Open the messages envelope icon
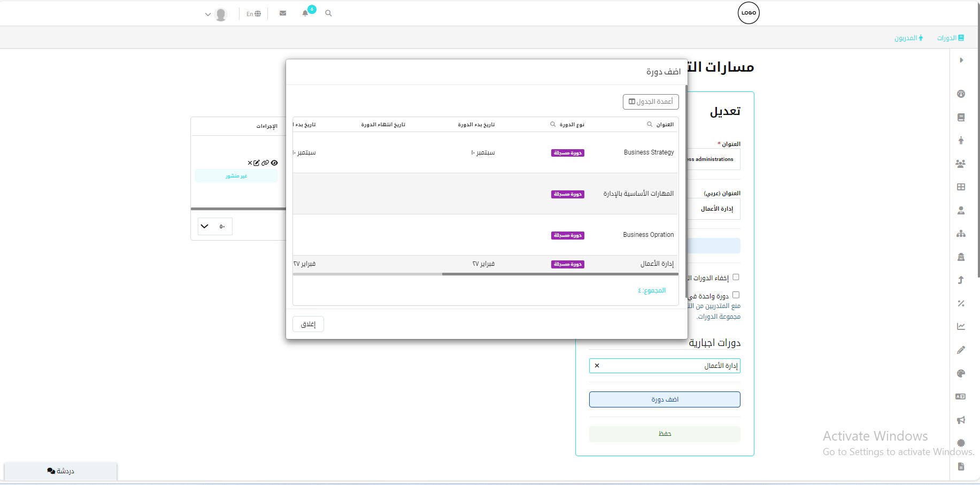 click(283, 13)
